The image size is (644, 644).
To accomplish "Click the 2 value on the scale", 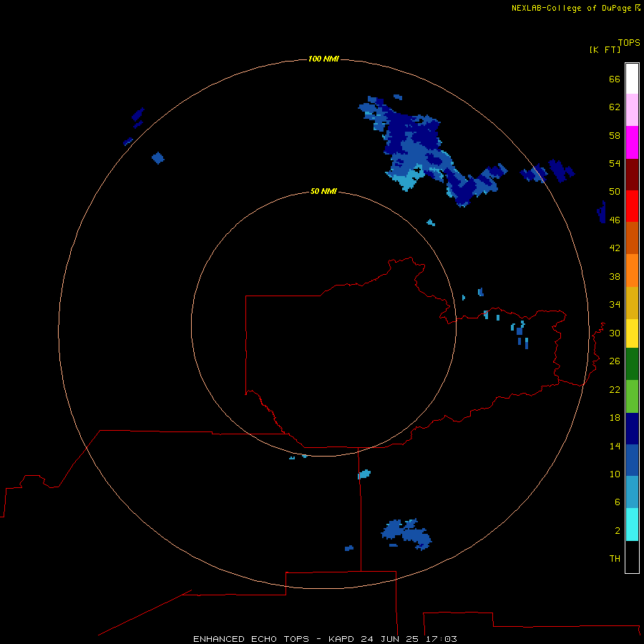I will (618, 530).
